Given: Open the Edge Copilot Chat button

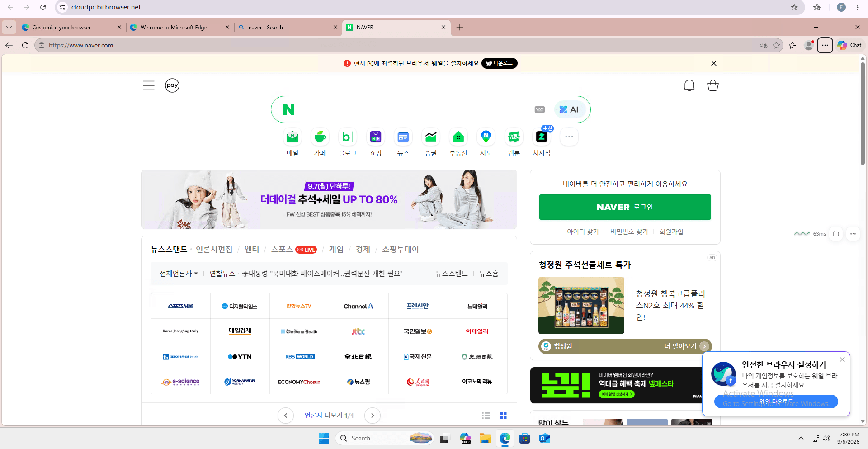Looking at the screenshot, I should coord(849,45).
